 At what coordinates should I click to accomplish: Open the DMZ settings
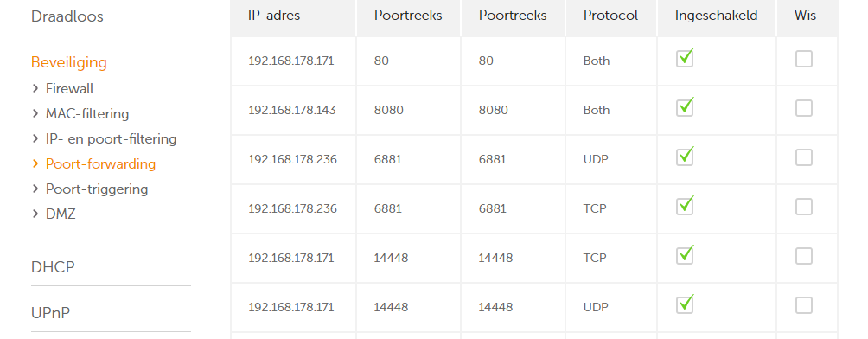point(61,214)
